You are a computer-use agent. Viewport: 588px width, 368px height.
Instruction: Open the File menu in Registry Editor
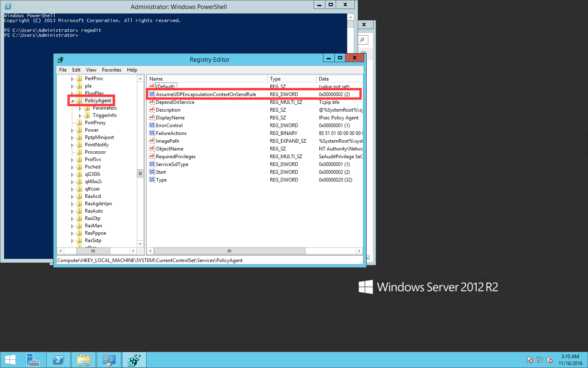(x=63, y=70)
